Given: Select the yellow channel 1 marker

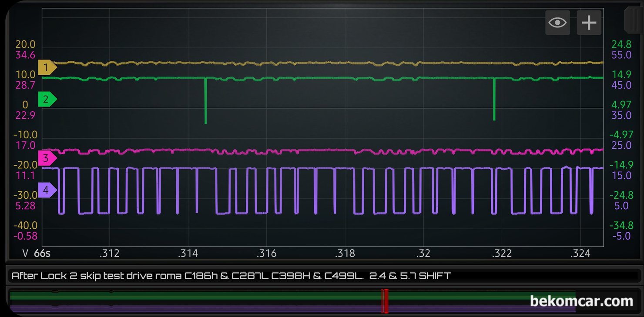Looking at the screenshot, I should [47, 67].
